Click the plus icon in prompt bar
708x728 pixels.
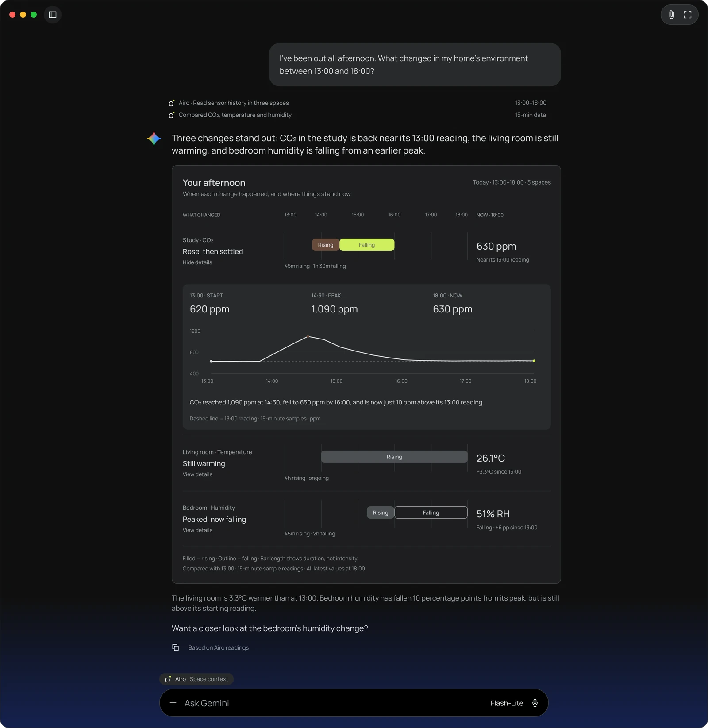pos(173,703)
